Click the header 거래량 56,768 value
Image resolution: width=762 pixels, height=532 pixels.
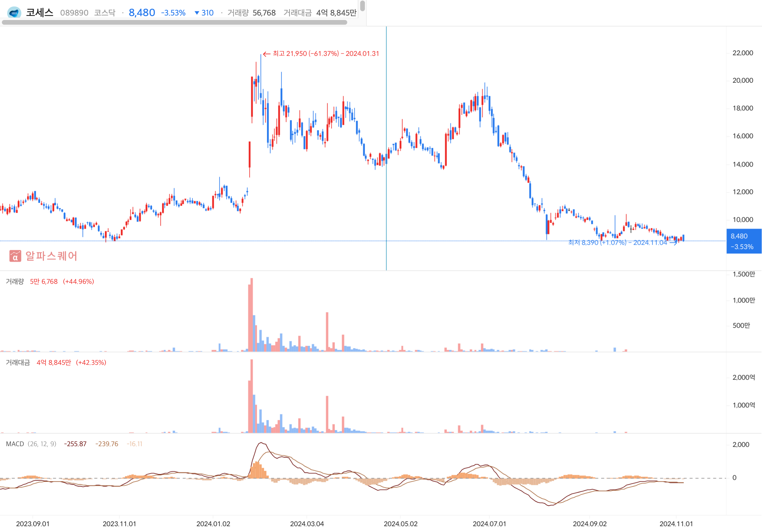264,13
